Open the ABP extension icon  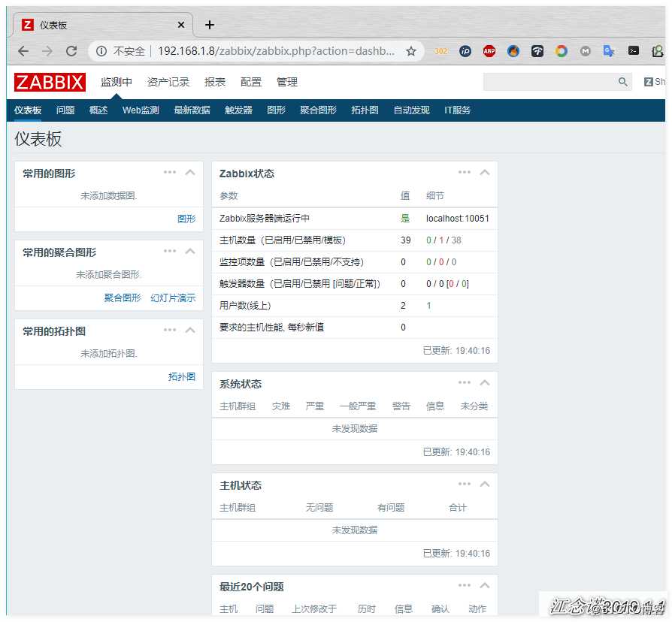tap(489, 51)
